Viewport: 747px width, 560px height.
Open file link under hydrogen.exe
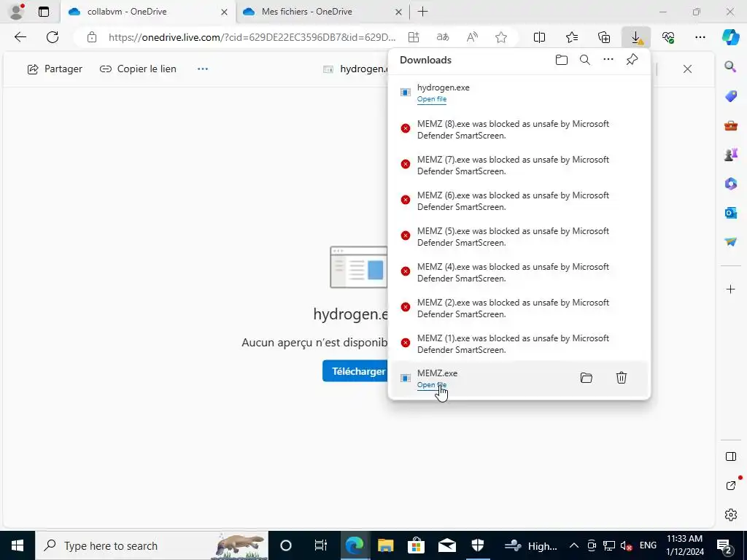point(432,99)
